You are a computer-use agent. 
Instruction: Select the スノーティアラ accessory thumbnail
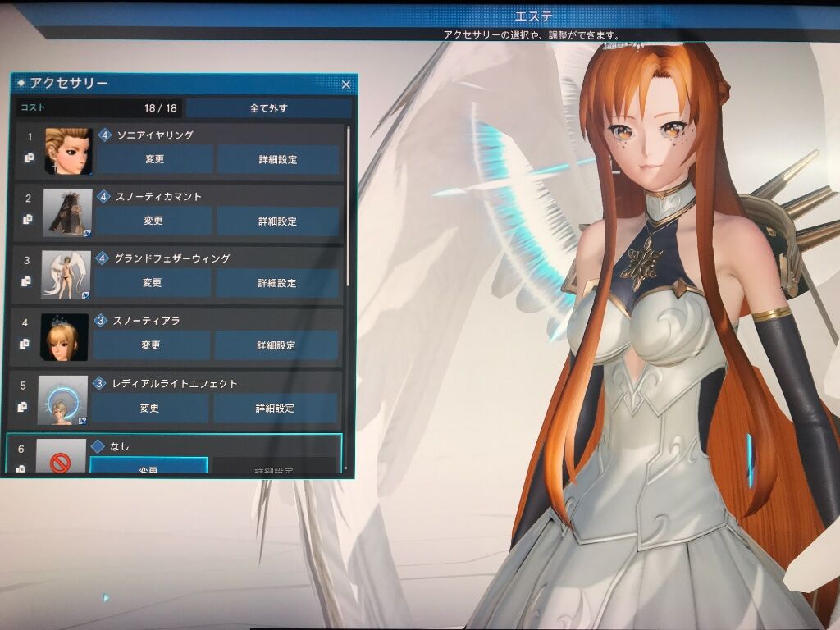[x=64, y=337]
